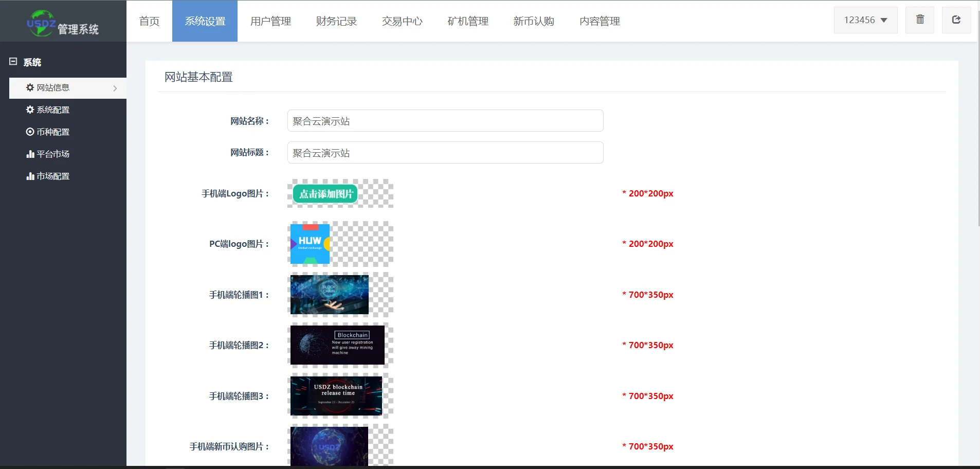Click the 手机端轮播图2 Blockchain banner thumbnail
The image size is (980, 469).
click(337, 345)
